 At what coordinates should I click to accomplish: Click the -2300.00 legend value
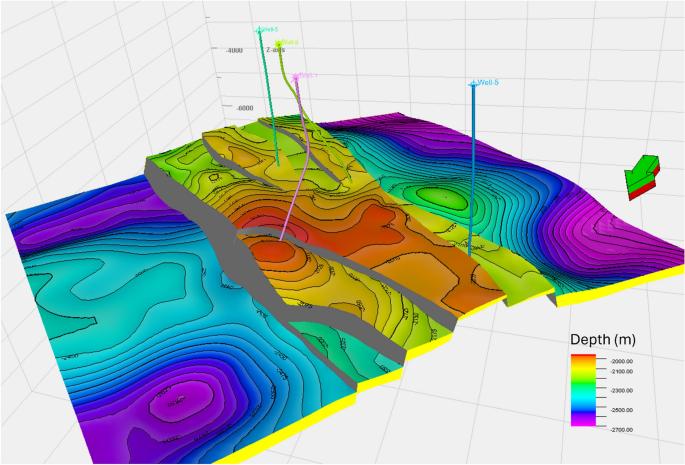tap(621, 390)
